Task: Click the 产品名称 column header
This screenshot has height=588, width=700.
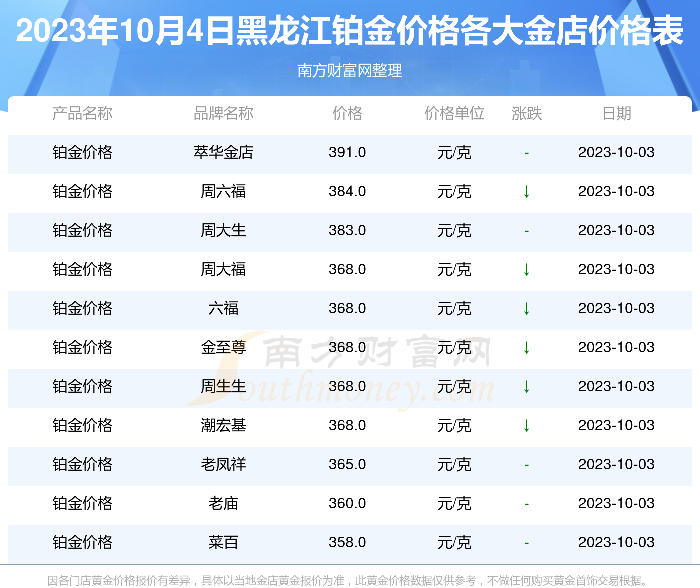Action: click(x=82, y=113)
